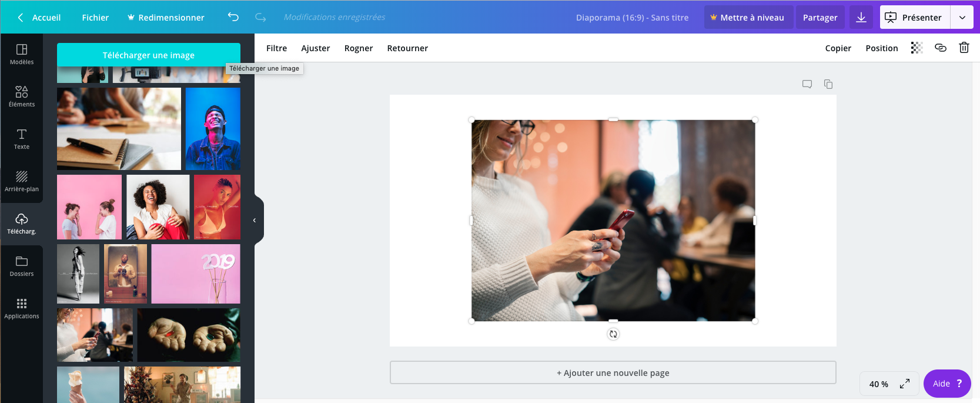Open the Applications panel
The height and width of the screenshot is (403, 980).
click(22, 308)
